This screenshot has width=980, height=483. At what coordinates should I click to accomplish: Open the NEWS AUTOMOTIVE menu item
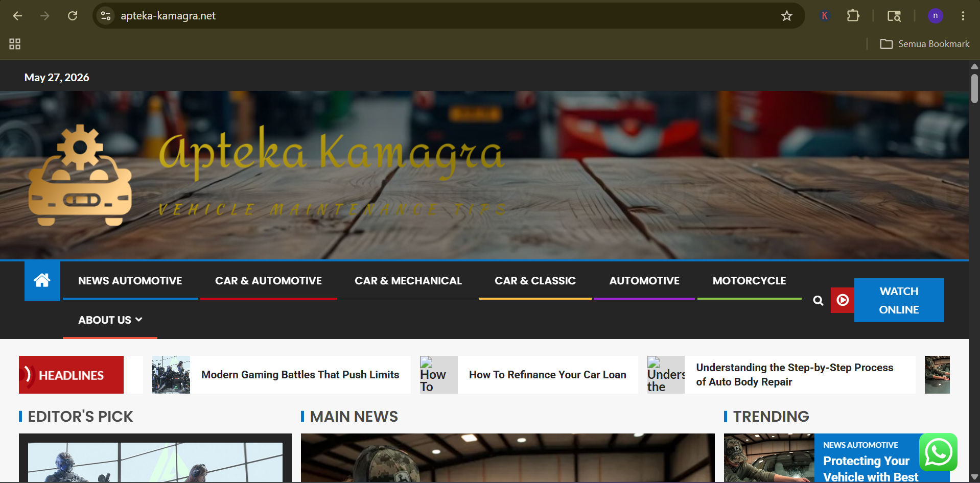coord(130,281)
